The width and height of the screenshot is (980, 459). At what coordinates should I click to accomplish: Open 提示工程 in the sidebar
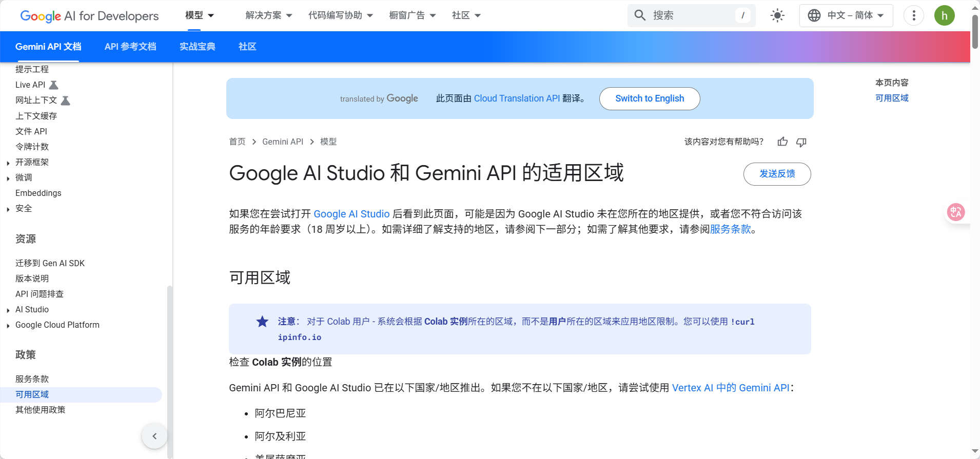tap(32, 69)
